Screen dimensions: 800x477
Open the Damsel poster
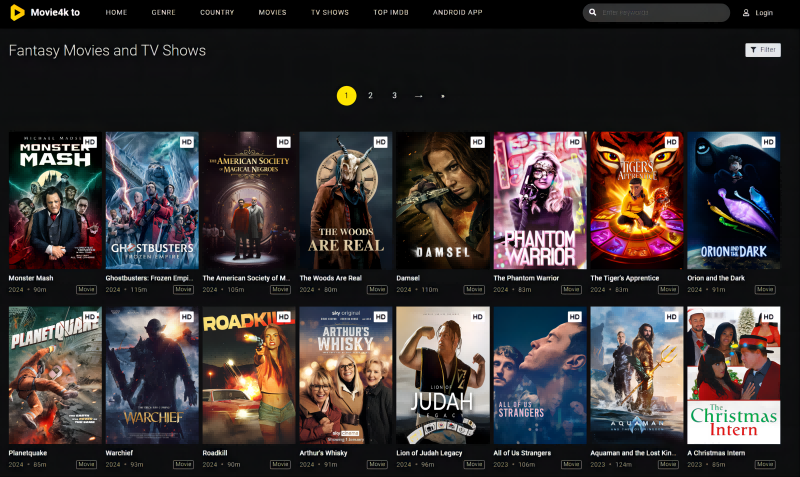pos(443,200)
